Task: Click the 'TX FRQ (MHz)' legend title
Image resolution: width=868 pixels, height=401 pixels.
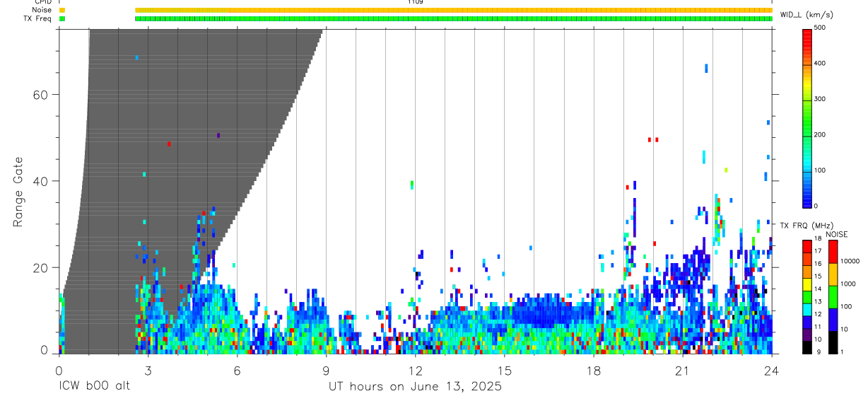Action: point(805,225)
